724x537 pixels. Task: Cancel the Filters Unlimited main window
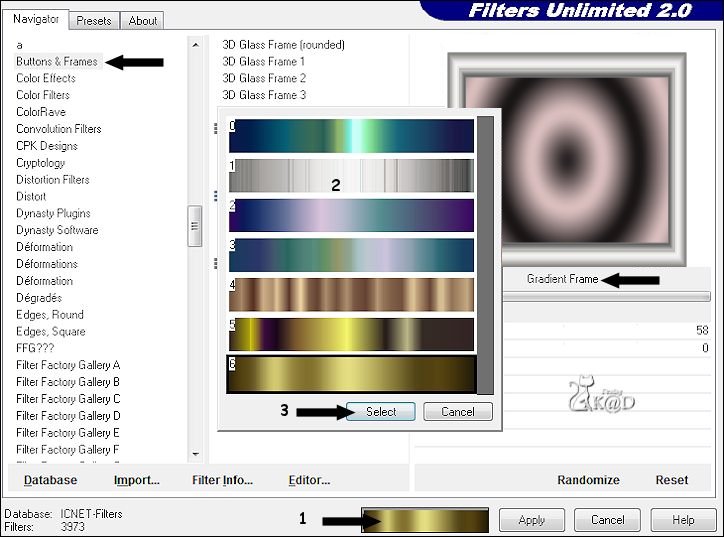point(607,520)
